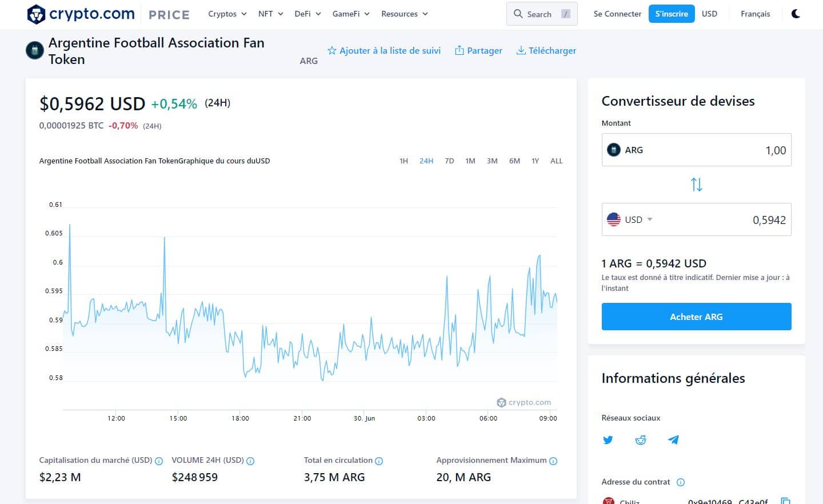
Task: Click info icon next to Total en circulation
Action: [379, 461]
